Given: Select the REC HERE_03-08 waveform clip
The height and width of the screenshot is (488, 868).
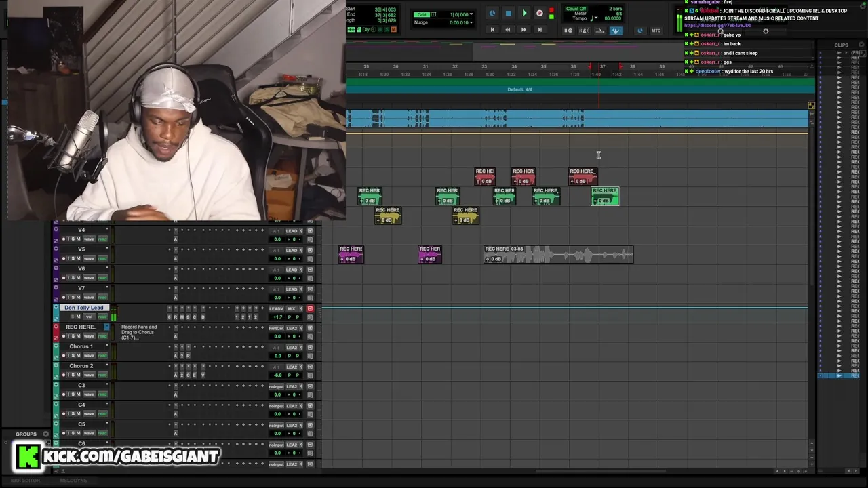Looking at the screenshot, I should 559,254.
